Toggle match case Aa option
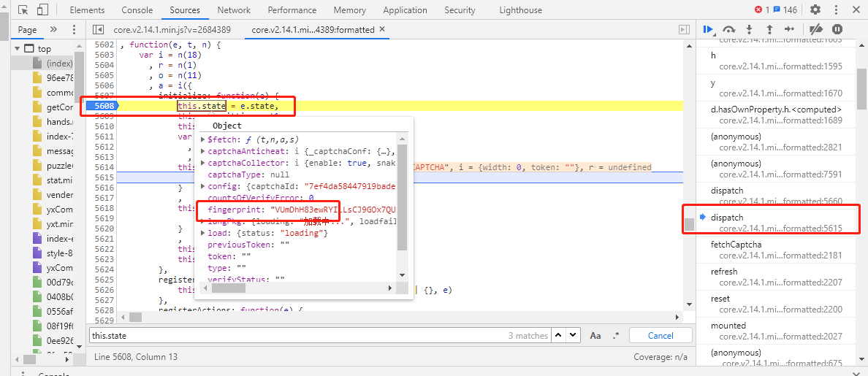Screen dimensions: 868x376 (x=595, y=336)
